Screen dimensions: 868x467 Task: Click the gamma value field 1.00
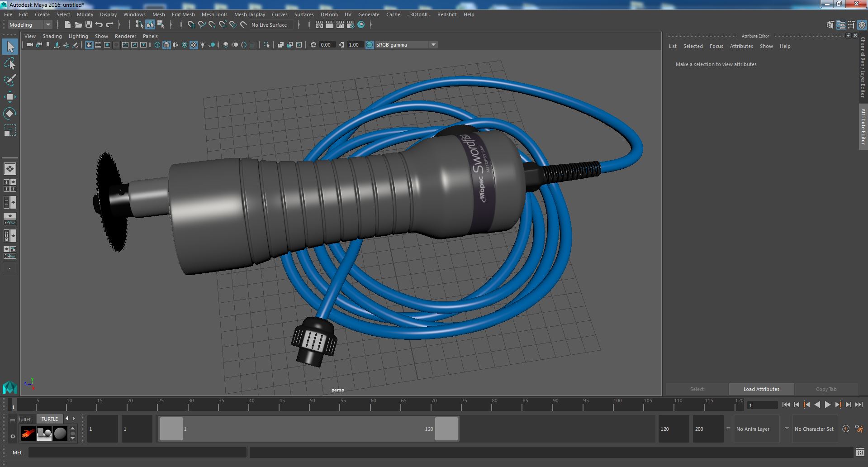pos(355,45)
